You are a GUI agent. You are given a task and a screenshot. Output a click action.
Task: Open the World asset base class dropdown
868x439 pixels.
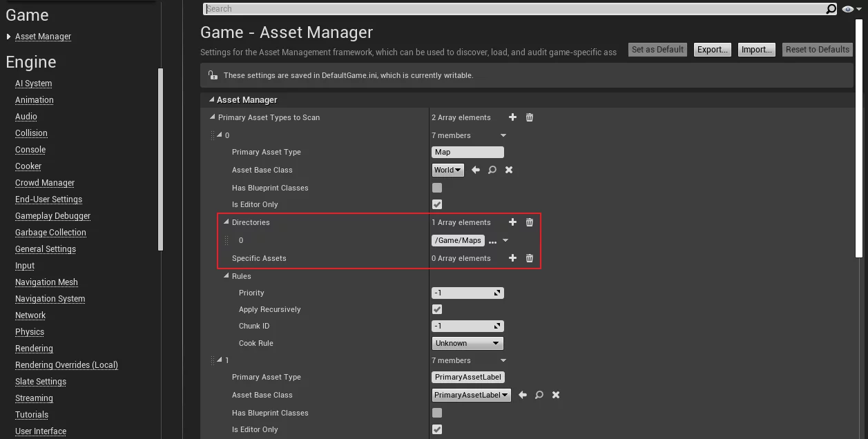(447, 170)
